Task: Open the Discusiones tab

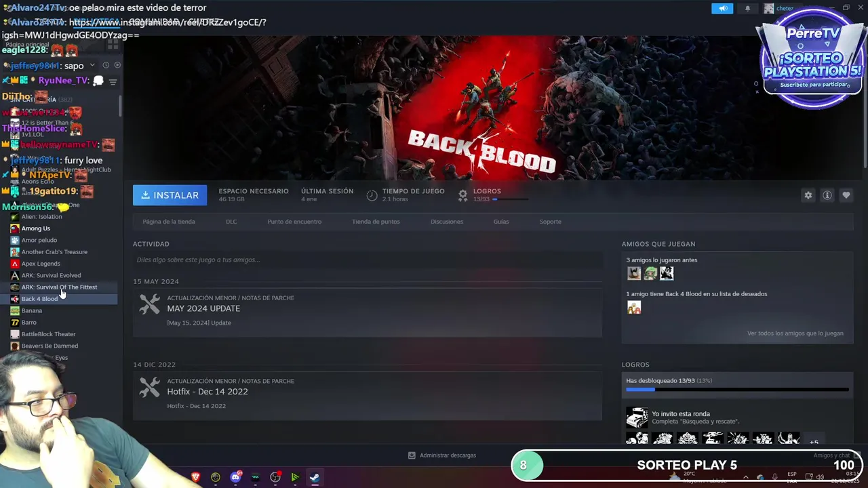Action: point(447,222)
